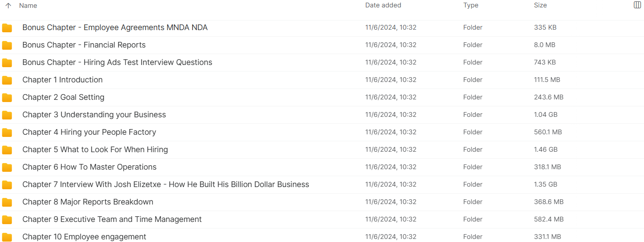This screenshot has width=644, height=242.
Task: Sort the list by Size header
Action: [x=540, y=5]
